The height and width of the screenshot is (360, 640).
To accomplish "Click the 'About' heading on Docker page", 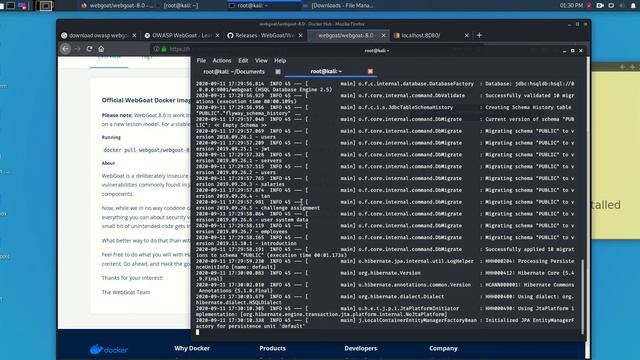I will (x=108, y=163).
